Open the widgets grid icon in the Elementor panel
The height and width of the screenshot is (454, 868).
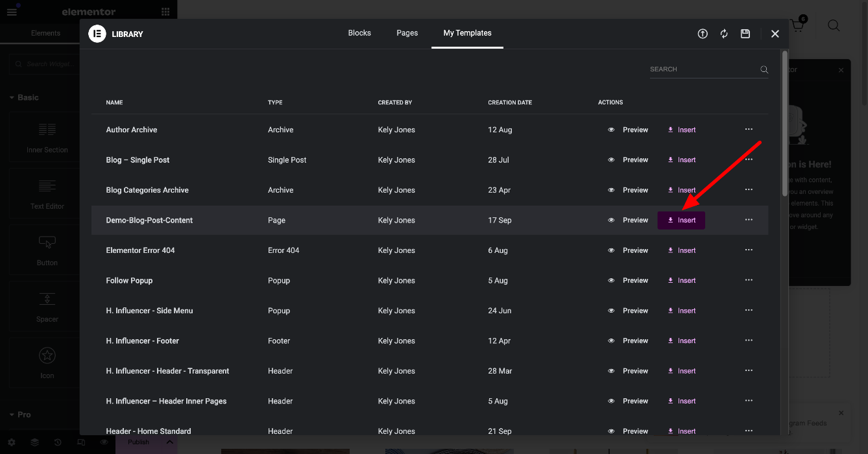pos(165,12)
